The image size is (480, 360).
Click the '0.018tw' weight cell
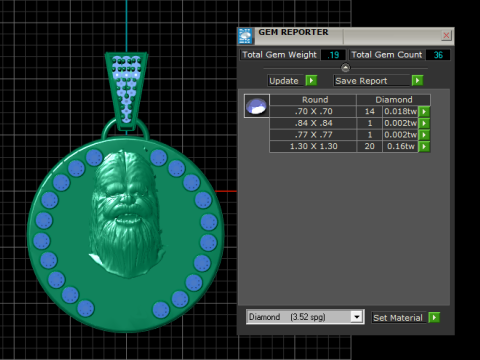tap(400, 111)
